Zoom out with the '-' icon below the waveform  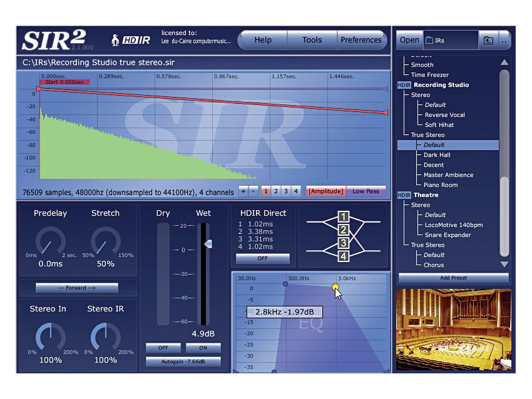pos(253,192)
